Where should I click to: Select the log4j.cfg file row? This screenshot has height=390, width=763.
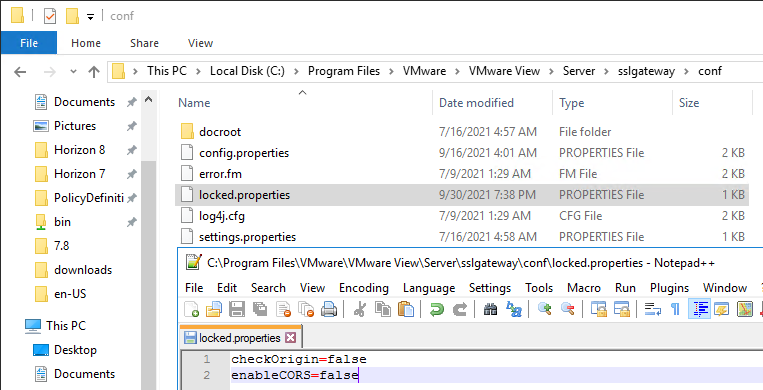tap(461, 216)
